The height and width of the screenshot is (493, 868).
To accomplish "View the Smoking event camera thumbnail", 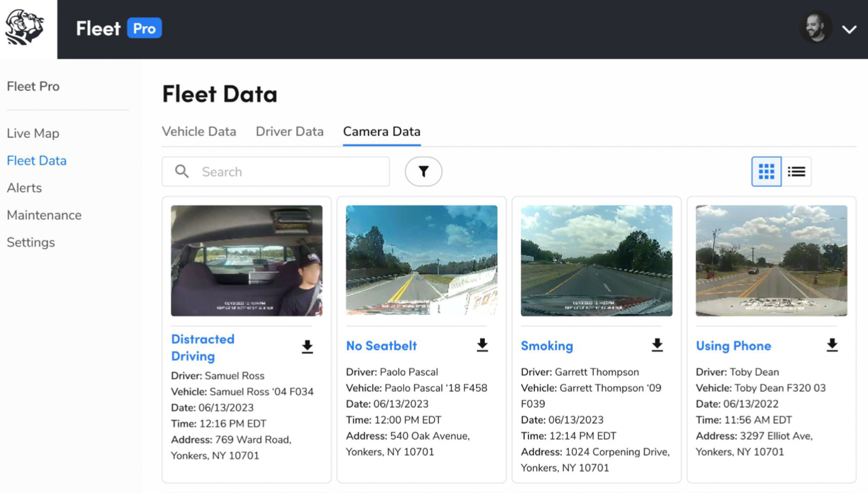I will tap(595, 261).
